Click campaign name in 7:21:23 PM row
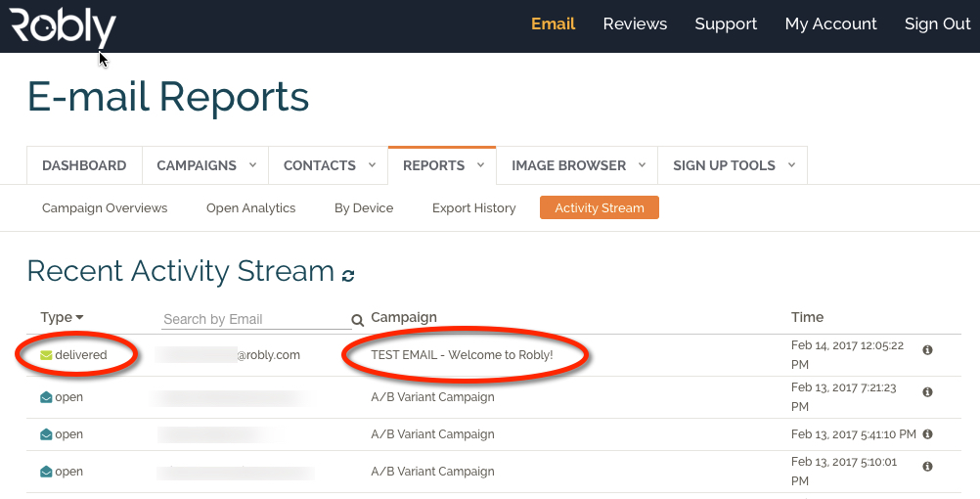 [x=432, y=397]
